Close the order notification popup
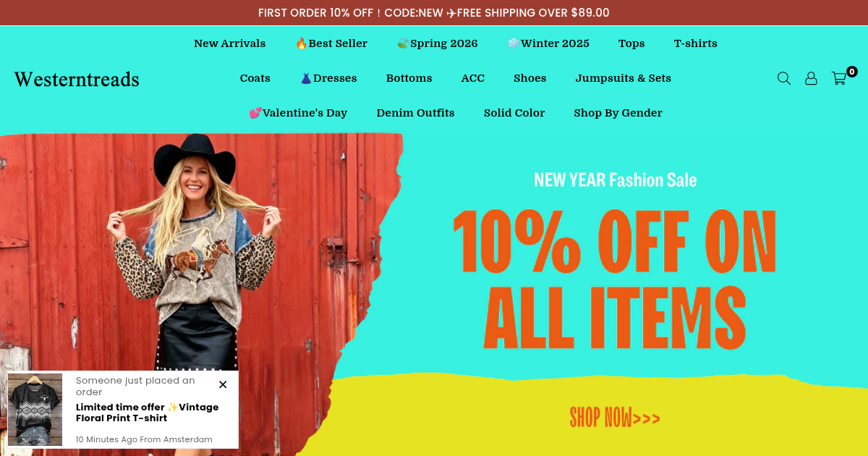The width and height of the screenshot is (868, 456). point(223,384)
